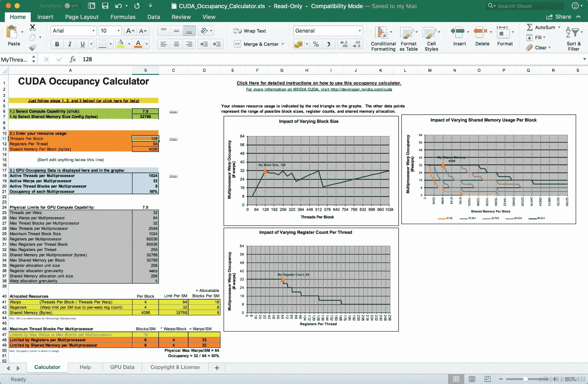Screen dimensions: 588x384
Task: Click the AutoSum sigma icon
Action: coord(530,27)
